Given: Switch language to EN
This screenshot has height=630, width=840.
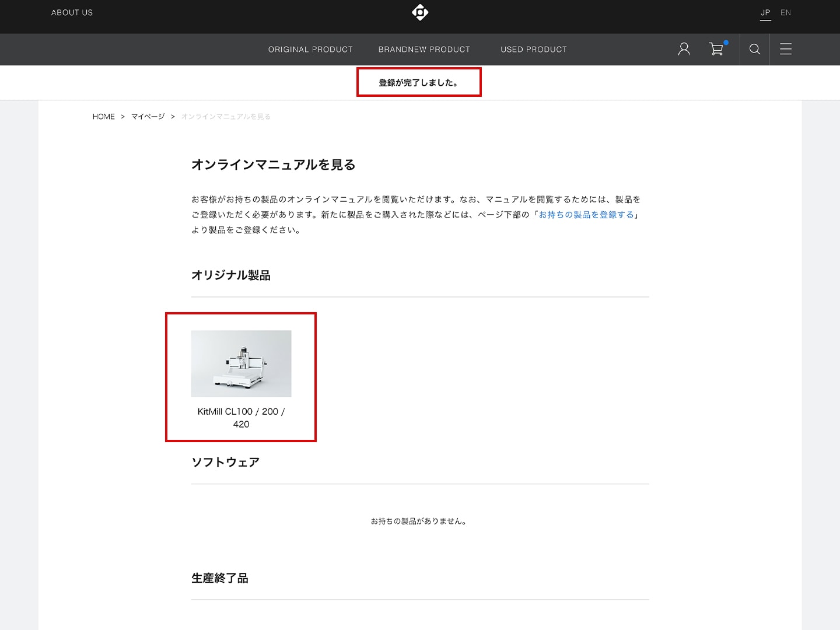Looking at the screenshot, I should point(786,12).
